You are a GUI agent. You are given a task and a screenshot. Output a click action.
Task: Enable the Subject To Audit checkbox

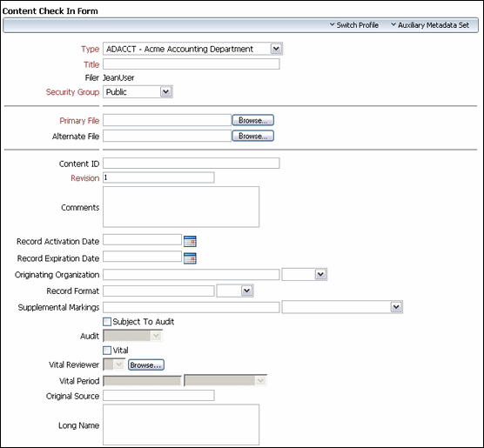point(107,322)
